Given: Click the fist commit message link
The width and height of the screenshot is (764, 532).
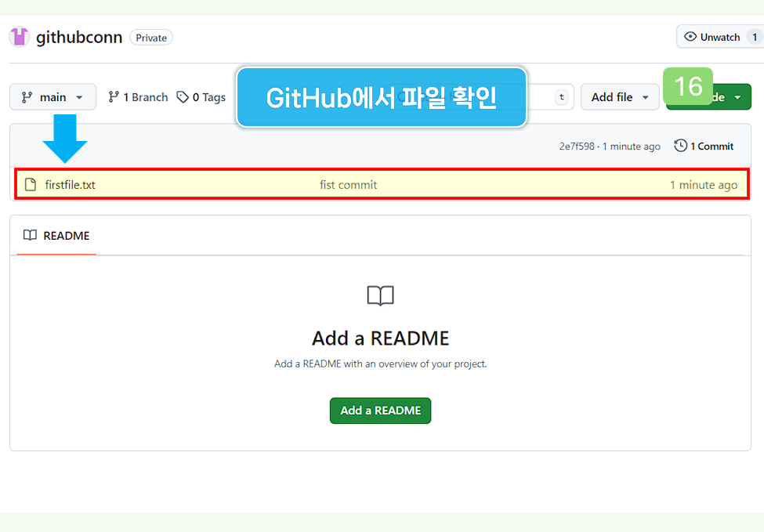Looking at the screenshot, I should coord(348,184).
